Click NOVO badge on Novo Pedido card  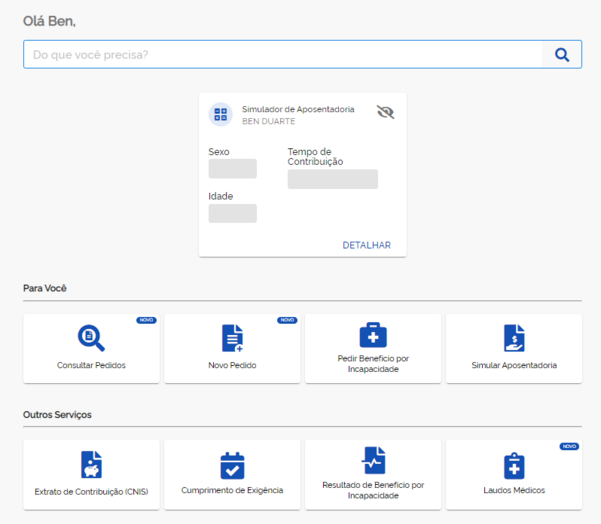click(287, 320)
